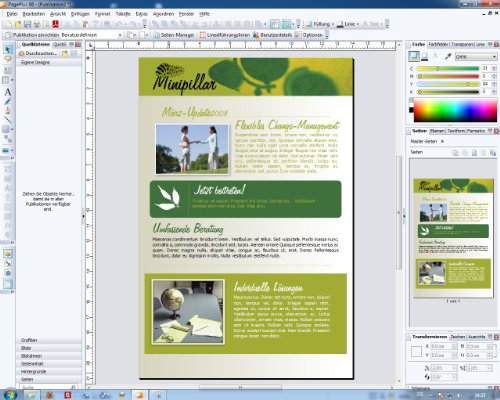
Task: Click the second layout view icon in top toolbar
Action: [286, 24]
